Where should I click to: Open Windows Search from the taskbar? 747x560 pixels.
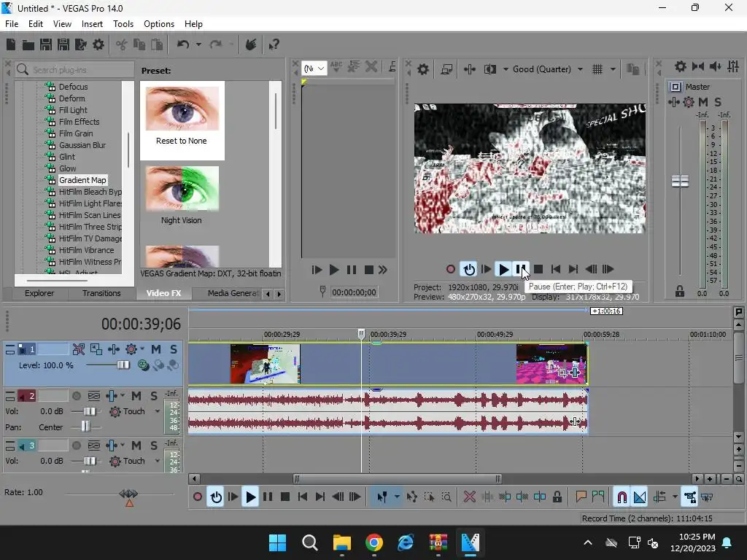309,542
